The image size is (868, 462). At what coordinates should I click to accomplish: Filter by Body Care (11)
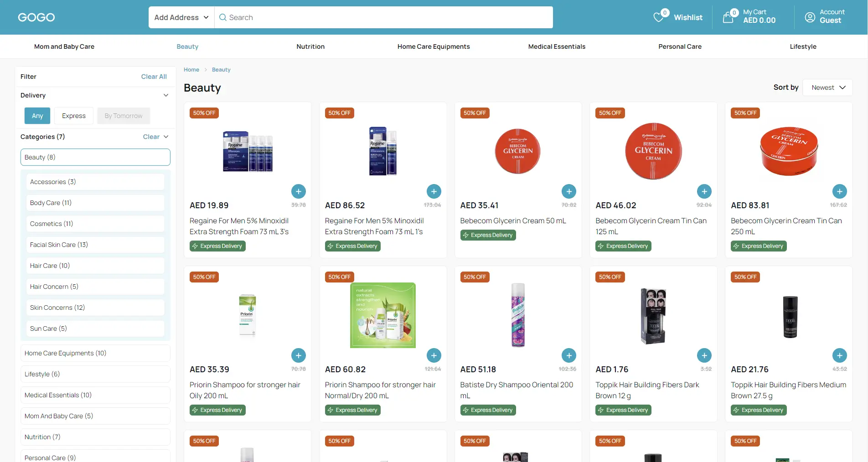(x=95, y=203)
